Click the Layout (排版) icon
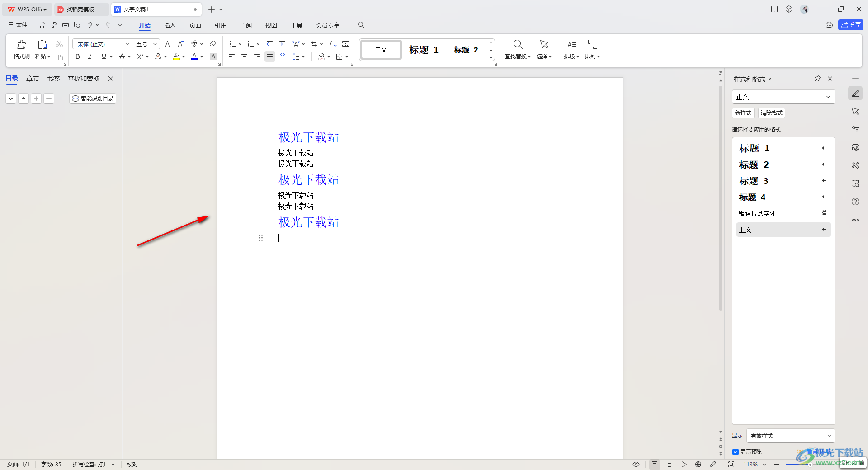868x470 pixels. [571, 44]
